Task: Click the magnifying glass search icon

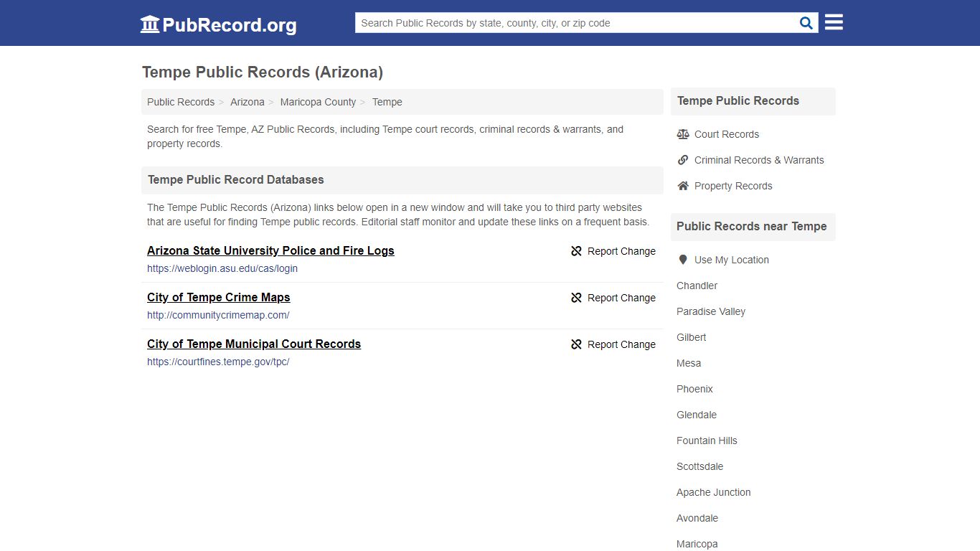Action: pyautogui.click(x=806, y=23)
